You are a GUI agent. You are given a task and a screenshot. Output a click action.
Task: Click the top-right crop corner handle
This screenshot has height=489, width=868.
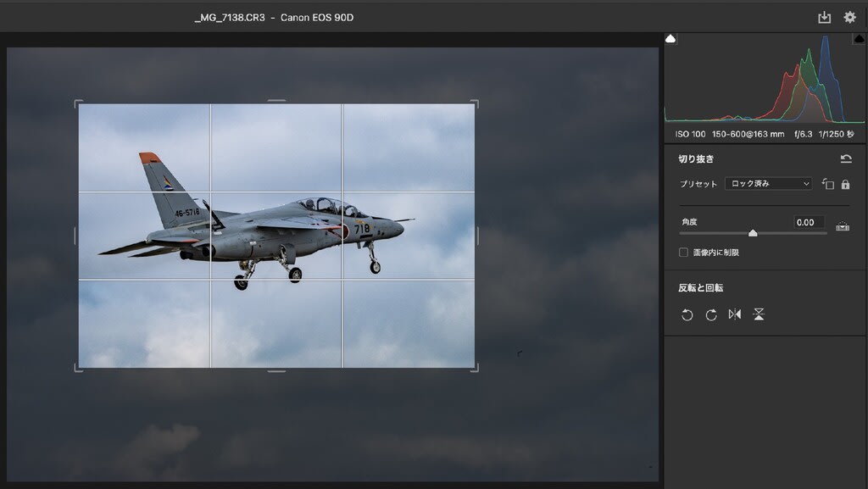coord(475,103)
